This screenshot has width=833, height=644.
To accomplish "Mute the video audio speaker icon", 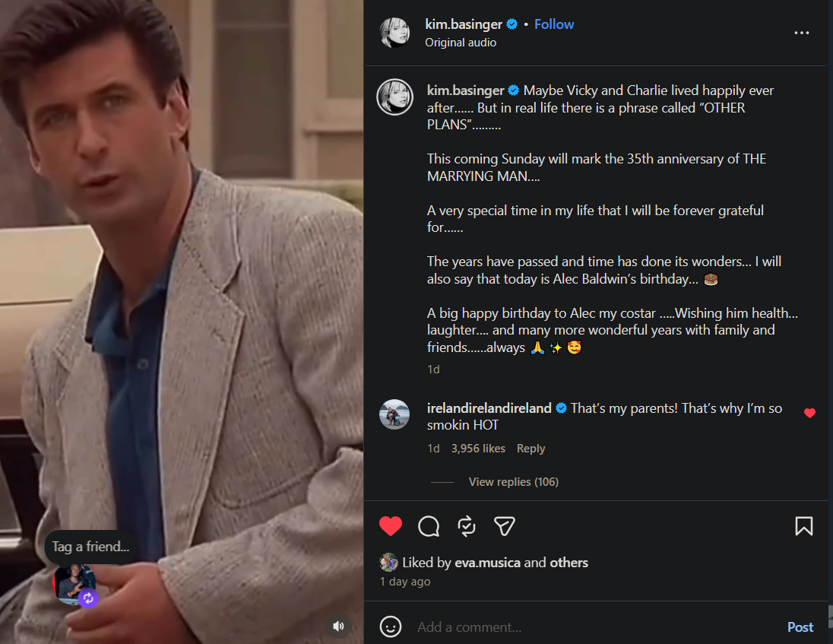I will (339, 626).
